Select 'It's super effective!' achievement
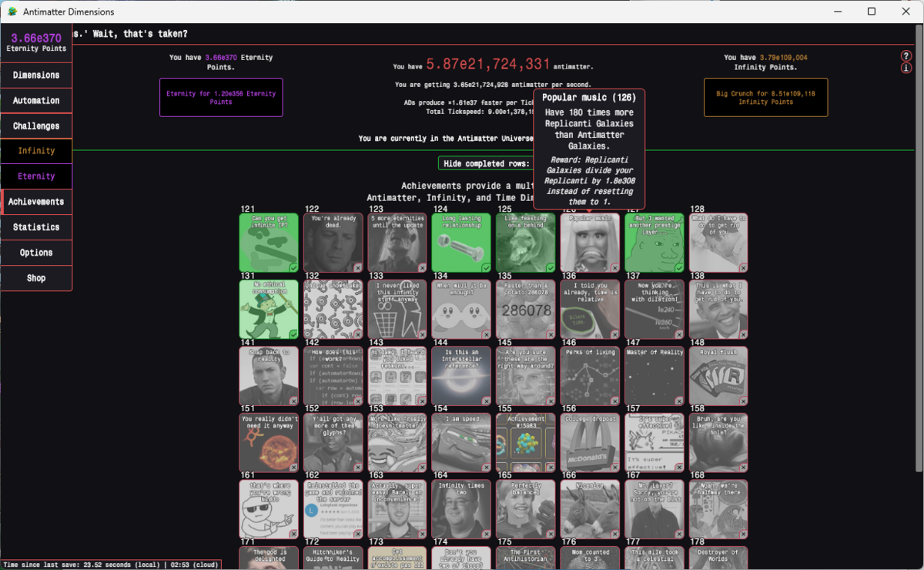The image size is (924, 570). [x=654, y=443]
